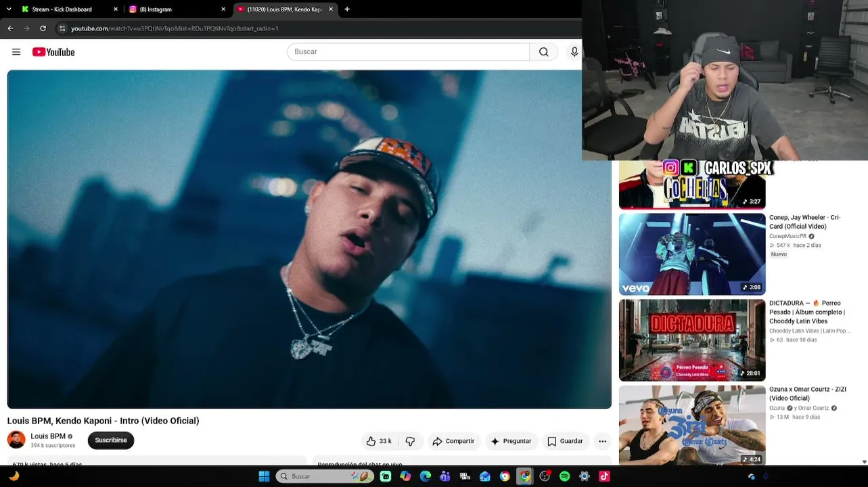
Task: Select the video title 'Louis BPM, Kendo Kaponi - Intro'
Action: (103, 421)
